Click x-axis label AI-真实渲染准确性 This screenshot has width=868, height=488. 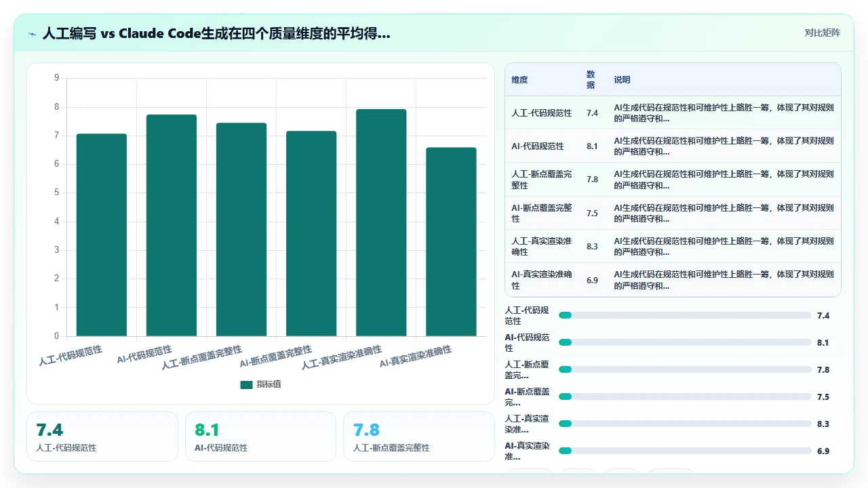coord(416,357)
